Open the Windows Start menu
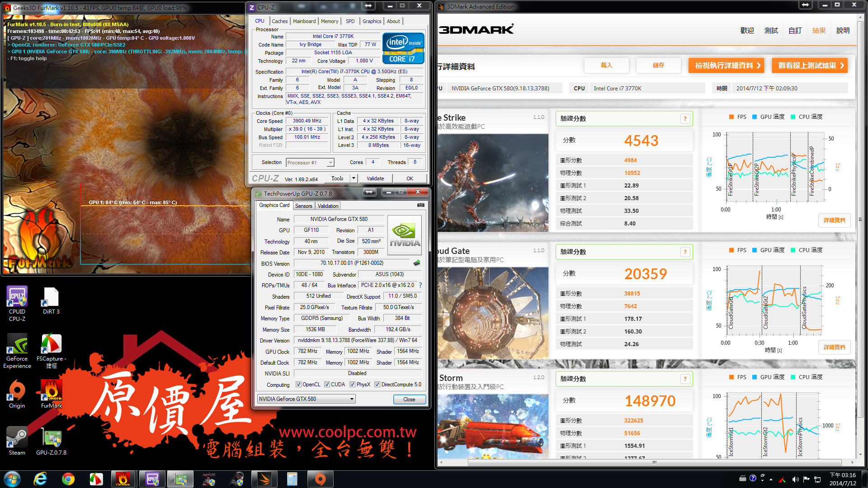 pyautogui.click(x=12, y=479)
